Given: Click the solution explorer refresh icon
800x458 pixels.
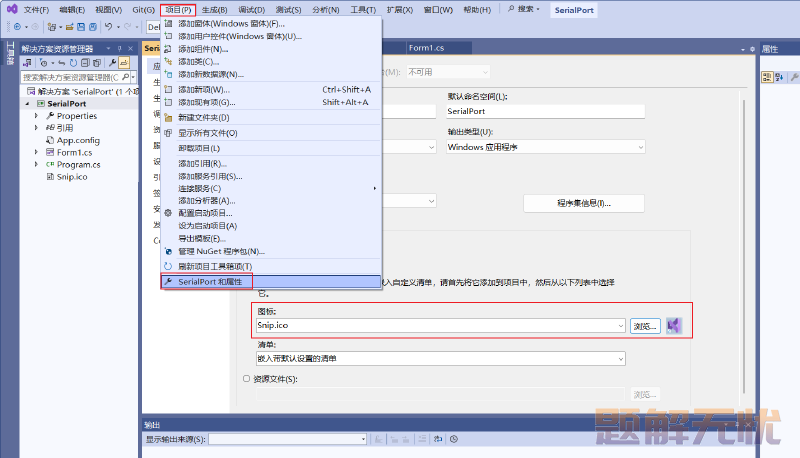Looking at the screenshot, I should point(73,63).
